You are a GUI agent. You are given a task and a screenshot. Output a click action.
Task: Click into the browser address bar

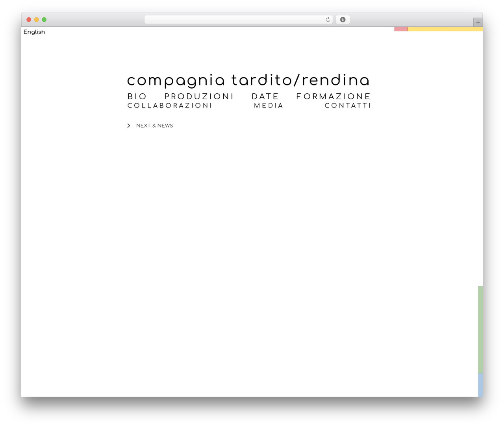(238, 20)
